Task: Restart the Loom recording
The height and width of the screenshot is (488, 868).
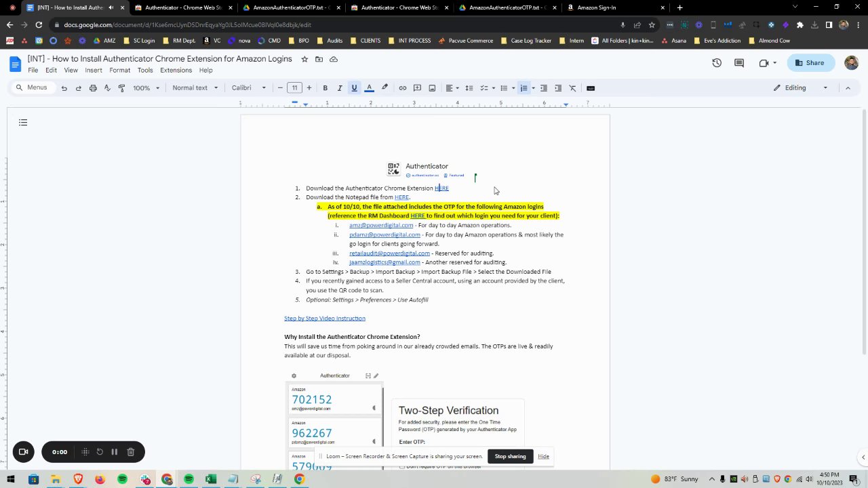Action: 100,452
